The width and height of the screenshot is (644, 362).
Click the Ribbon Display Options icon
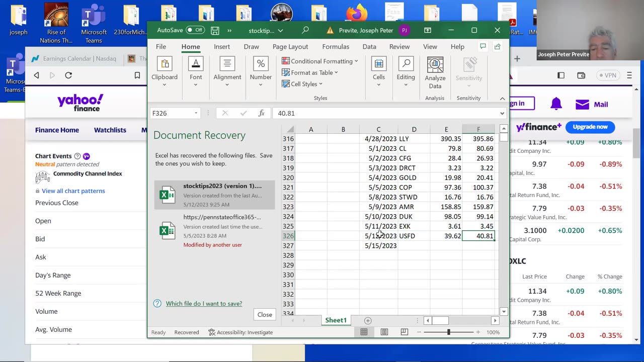point(428,30)
